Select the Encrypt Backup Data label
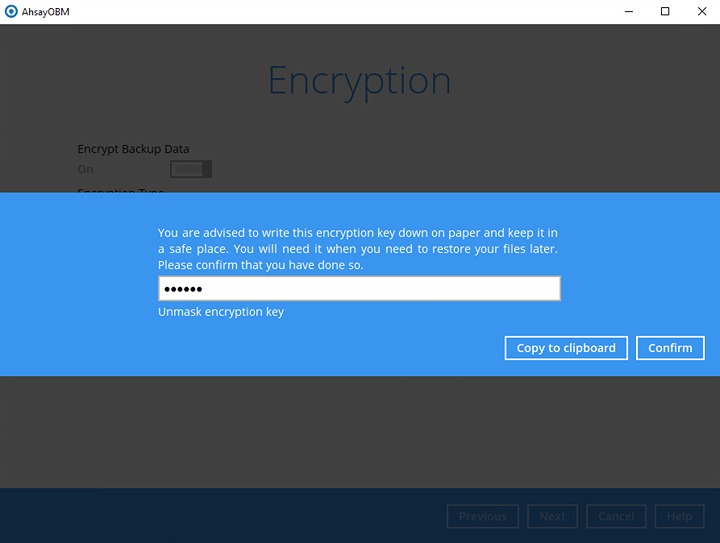Viewport: 720px width, 543px height. pos(133,149)
